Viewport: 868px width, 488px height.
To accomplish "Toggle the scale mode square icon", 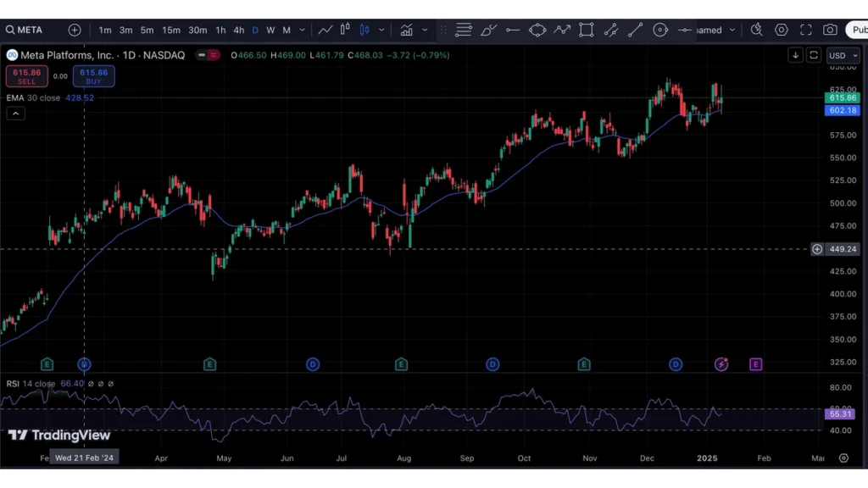I will coord(814,55).
